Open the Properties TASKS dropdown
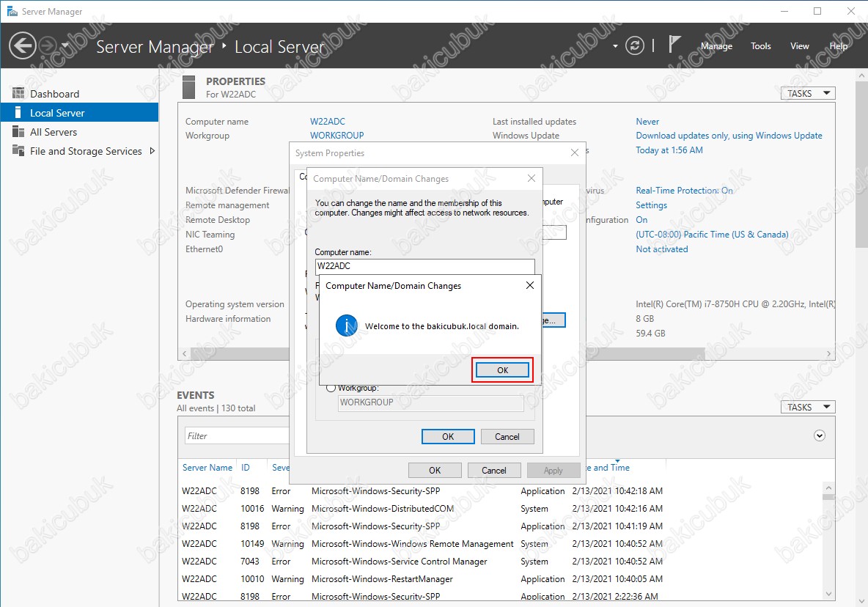 click(808, 93)
